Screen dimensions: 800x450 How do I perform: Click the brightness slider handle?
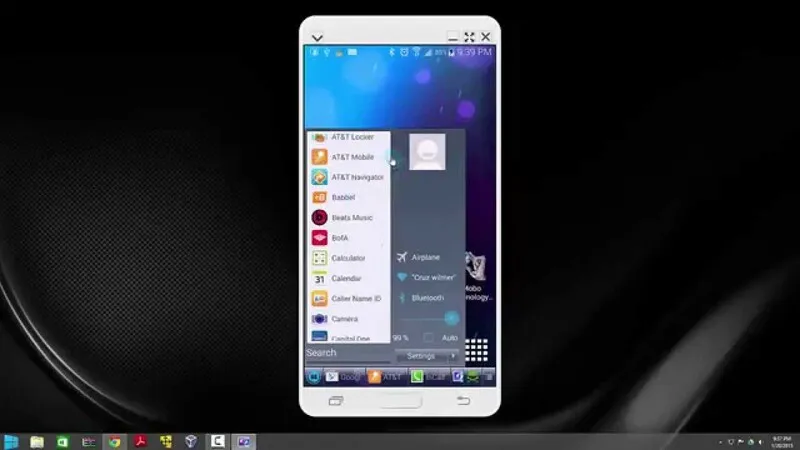click(x=451, y=318)
